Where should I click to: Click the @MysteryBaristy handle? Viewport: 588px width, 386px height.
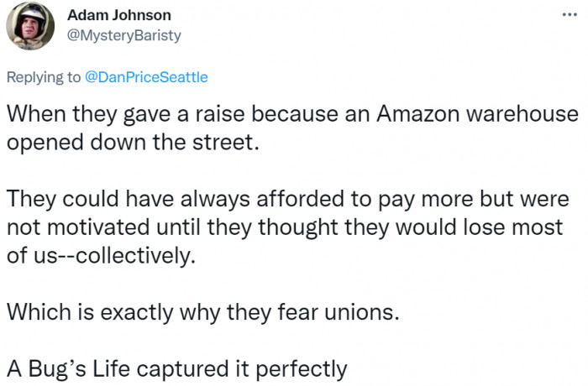pos(123,35)
